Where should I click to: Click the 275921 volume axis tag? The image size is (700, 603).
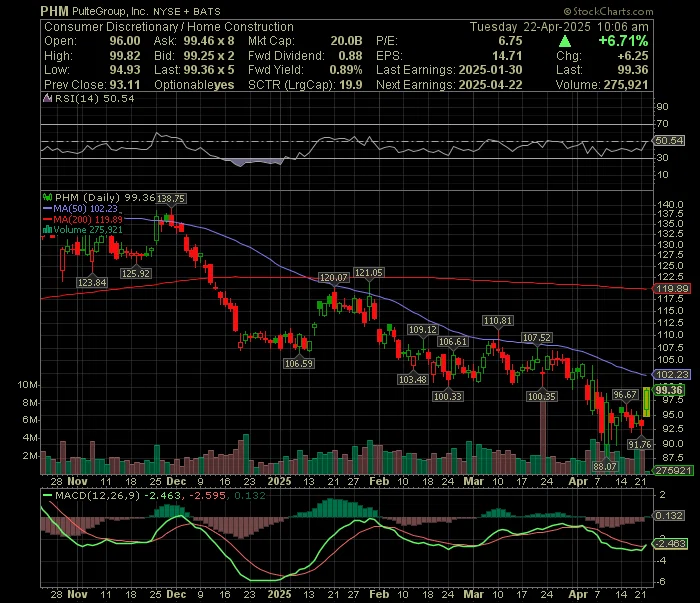(x=673, y=470)
